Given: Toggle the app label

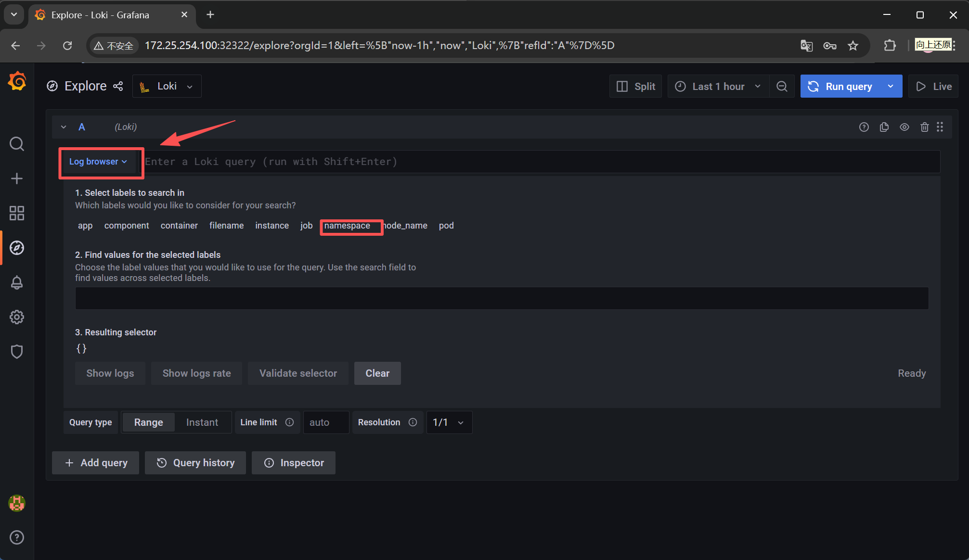Looking at the screenshot, I should click(x=85, y=226).
